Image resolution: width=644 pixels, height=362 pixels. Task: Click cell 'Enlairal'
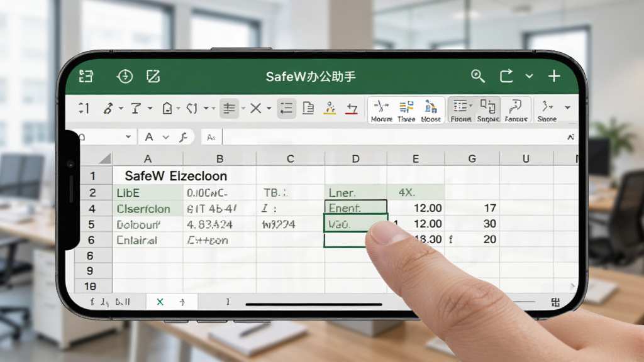tap(148, 240)
